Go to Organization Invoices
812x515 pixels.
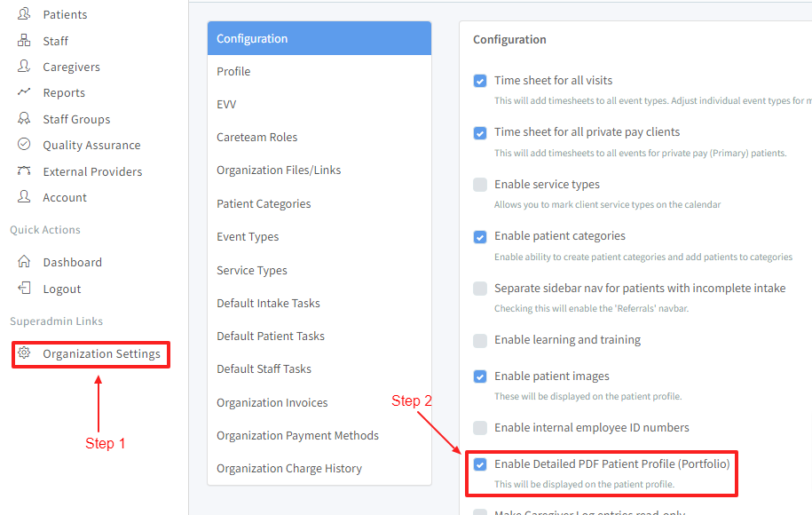pos(272,402)
